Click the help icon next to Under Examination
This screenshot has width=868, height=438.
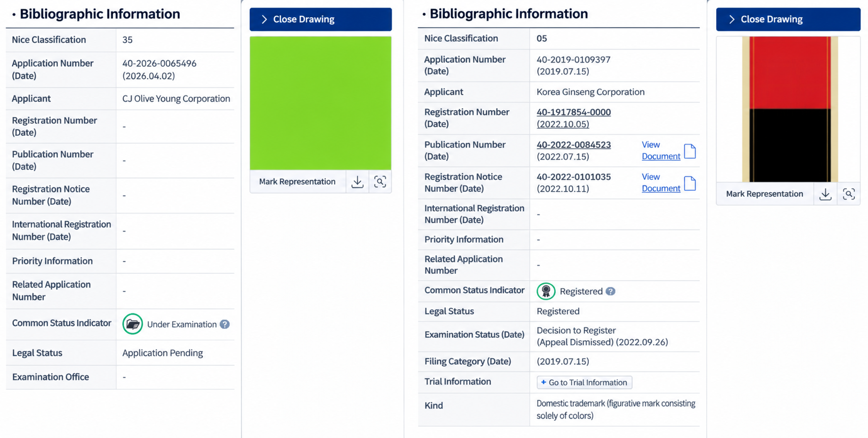point(225,324)
